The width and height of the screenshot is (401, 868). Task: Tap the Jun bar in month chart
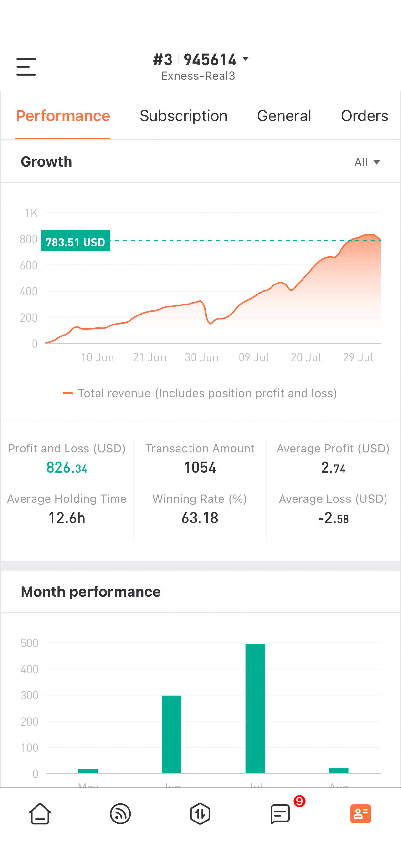coord(171,734)
